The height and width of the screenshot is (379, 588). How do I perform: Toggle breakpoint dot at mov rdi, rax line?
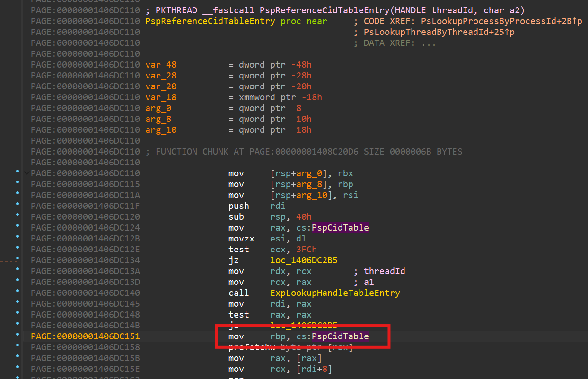coord(18,304)
